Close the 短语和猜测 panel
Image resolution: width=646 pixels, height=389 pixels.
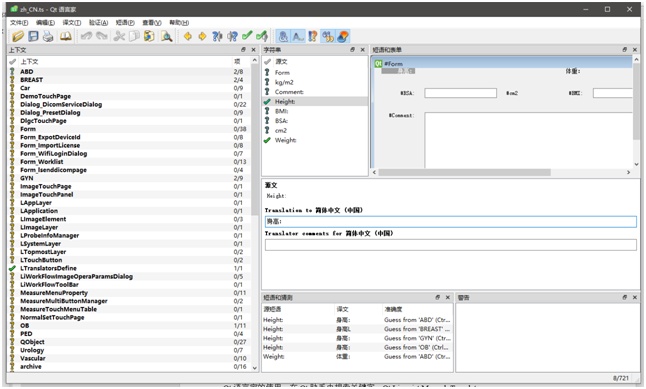[448, 297]
